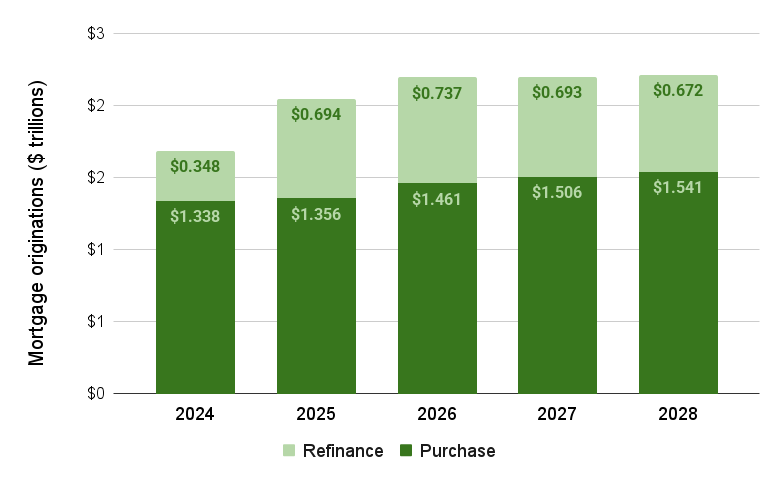Screen dimensions: 784x485
Task: Select the Mortgage originations y-axis title
Action: tap(37, 224)
